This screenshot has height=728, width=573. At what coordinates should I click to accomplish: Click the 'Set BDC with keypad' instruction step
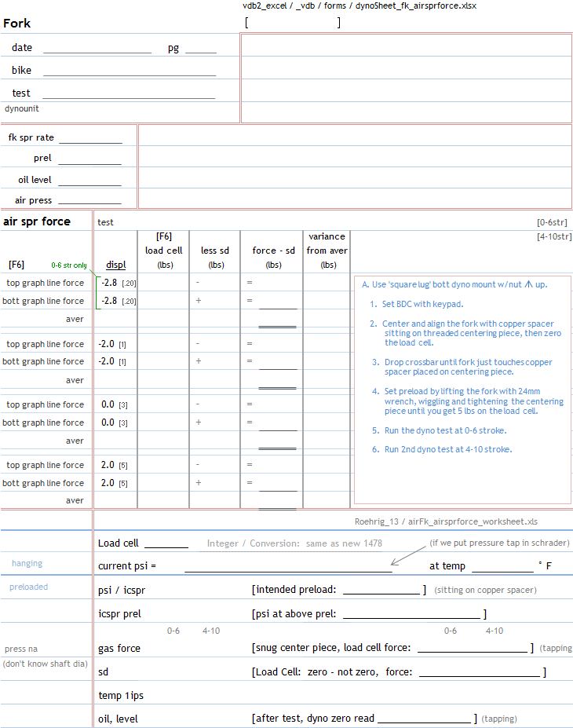pyautogui.click(x=422, y=304)
